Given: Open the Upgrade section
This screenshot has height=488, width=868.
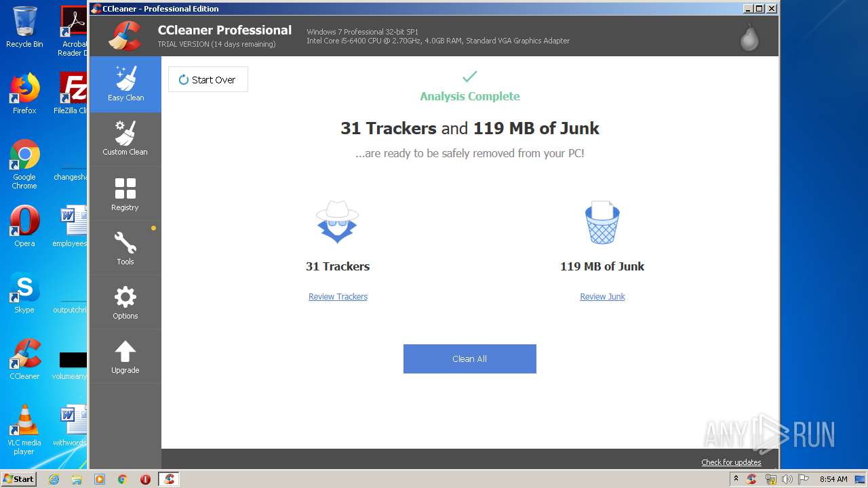Looking at the screenshot, I should tap(125, 357).
